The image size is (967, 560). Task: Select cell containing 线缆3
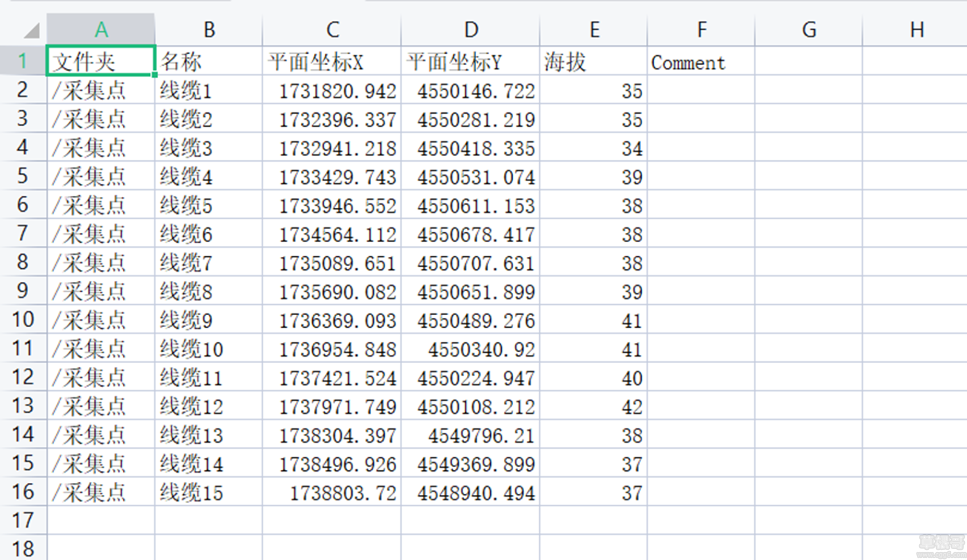pos(209,147)
